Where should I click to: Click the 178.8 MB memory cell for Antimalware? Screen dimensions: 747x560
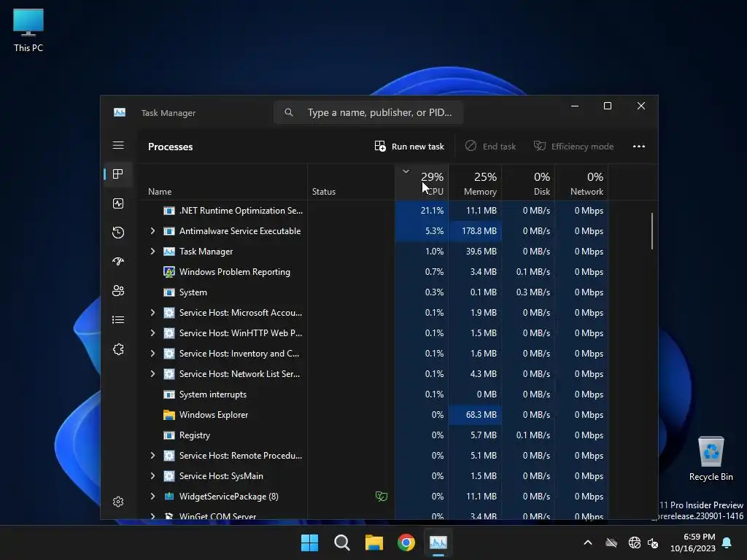[475, 231]
